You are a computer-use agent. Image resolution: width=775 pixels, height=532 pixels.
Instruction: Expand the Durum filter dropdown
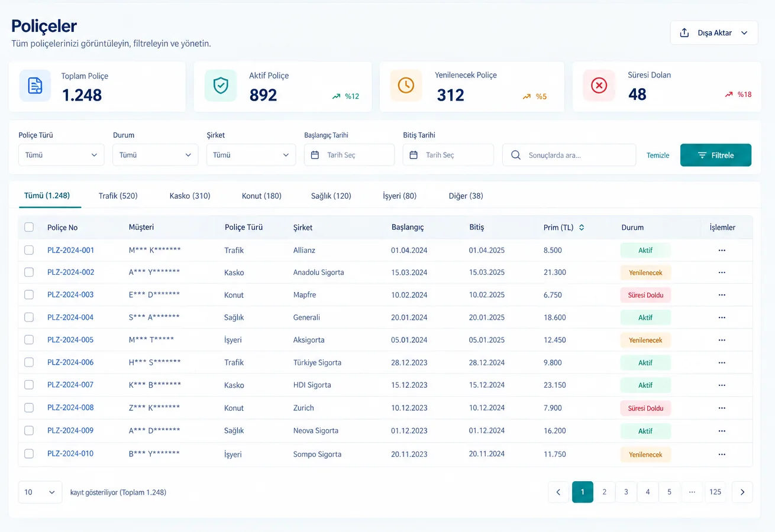click(x=156, y=155)
